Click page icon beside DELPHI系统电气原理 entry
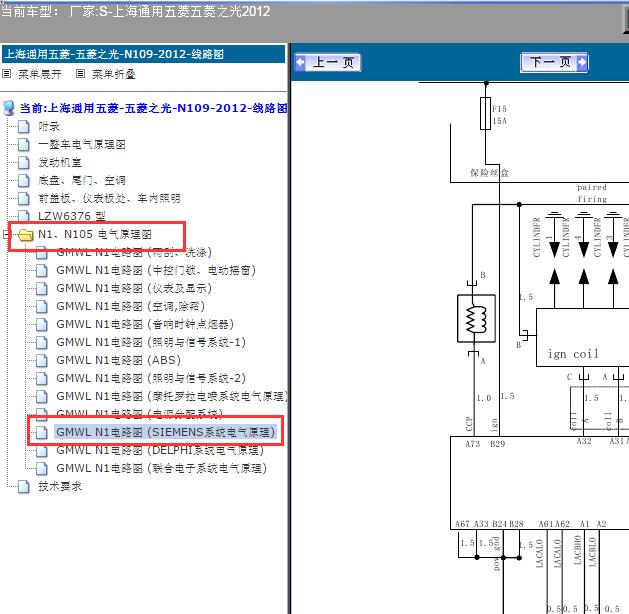The height and width of the screenshot is (614, 629). (42, 450)
